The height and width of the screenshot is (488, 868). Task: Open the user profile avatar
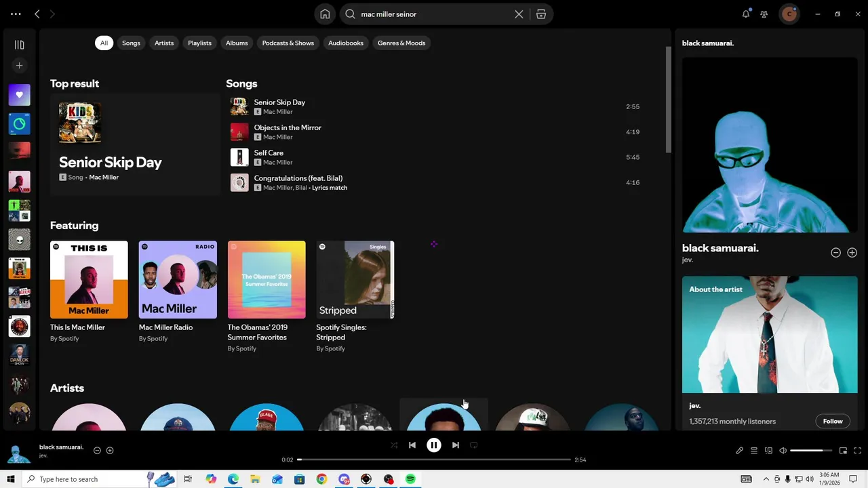pyautogui.click(x=789, y=14)
